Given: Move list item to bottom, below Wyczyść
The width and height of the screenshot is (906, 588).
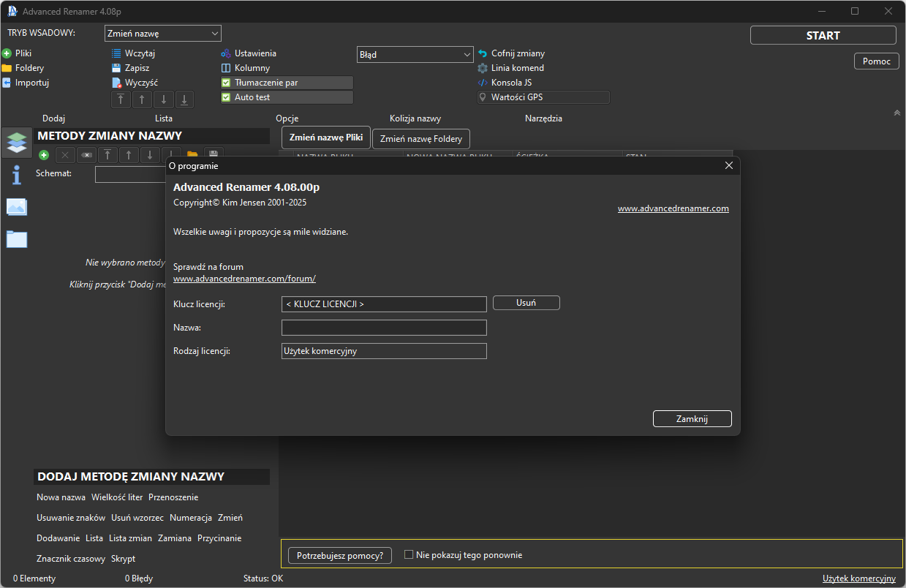Looking at the screenshot, I should coord(184,99).
